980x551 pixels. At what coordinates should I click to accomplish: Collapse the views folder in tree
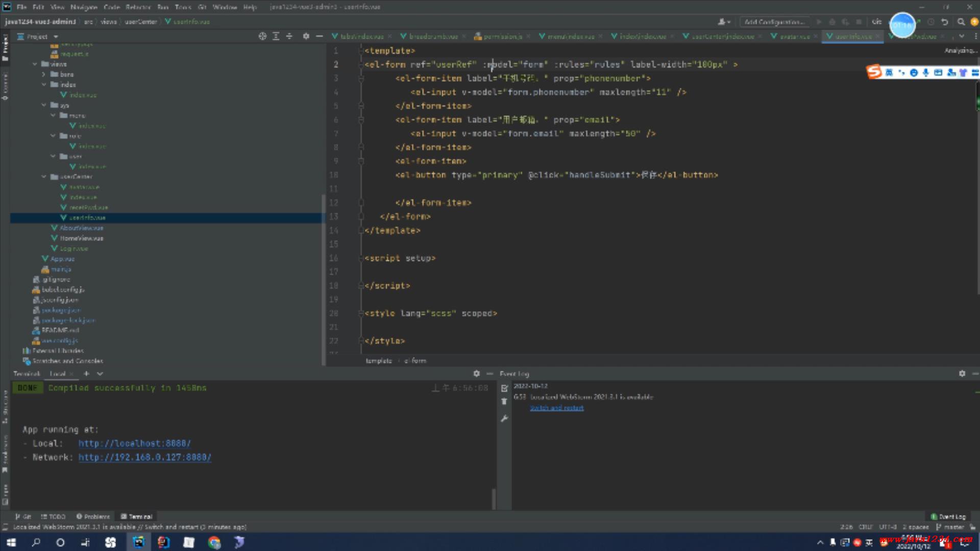(x=35, y=64)
